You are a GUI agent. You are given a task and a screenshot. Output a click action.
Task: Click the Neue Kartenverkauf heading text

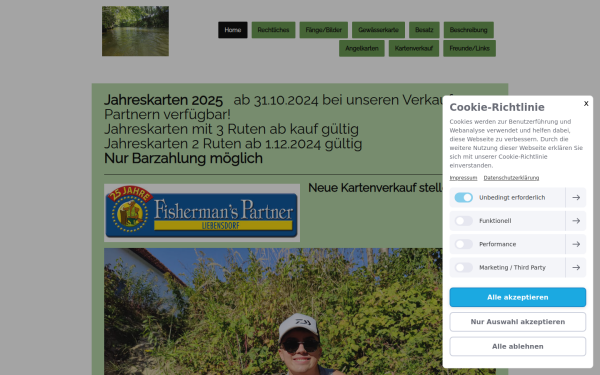pos(375,188)
